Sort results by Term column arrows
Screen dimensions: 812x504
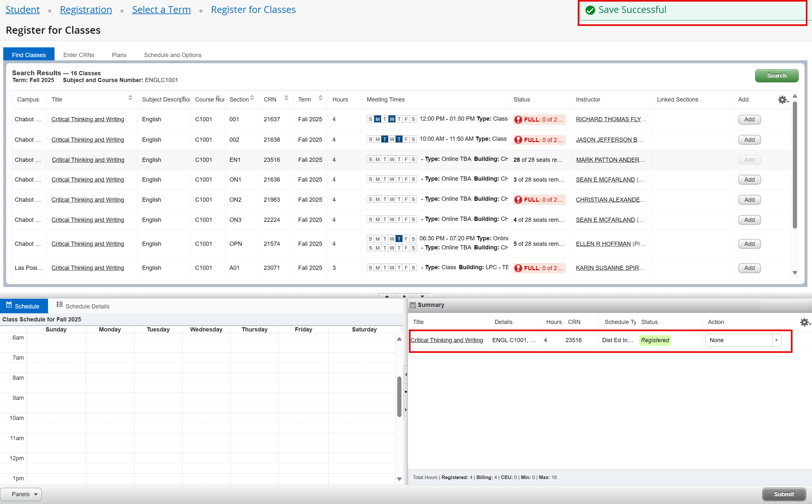(320, 98)
